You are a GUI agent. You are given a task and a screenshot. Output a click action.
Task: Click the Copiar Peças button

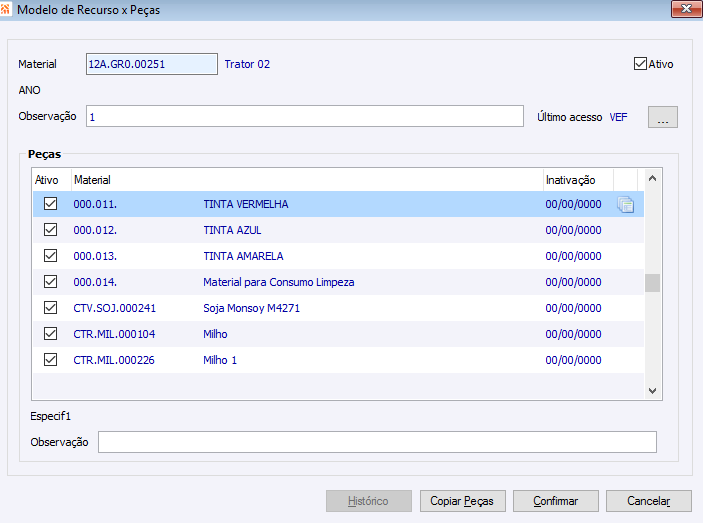462,501
